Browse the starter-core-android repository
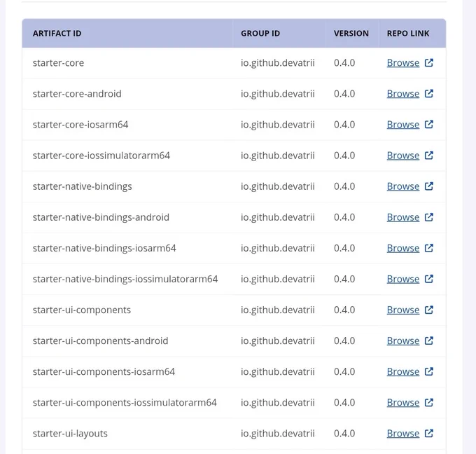This screenshot has height=454, width=476. click(402, 94)
